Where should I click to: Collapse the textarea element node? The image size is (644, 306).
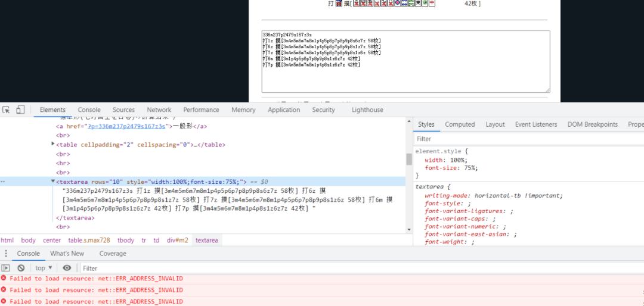[52, 181]
